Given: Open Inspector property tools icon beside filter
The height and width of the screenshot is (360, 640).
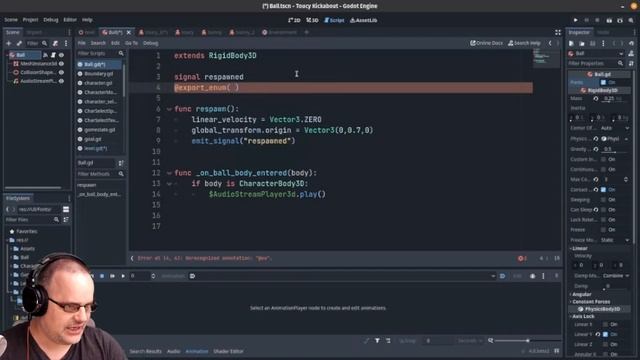Looking at the screenshot, I should click(x=631, y=63).
